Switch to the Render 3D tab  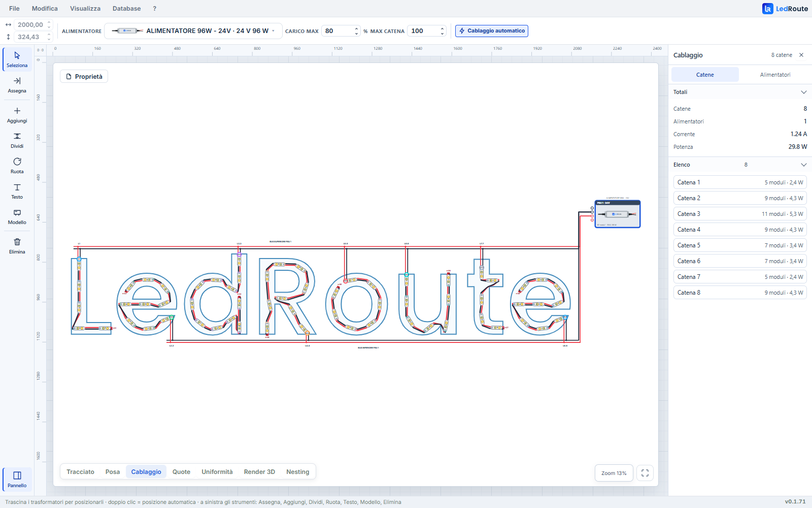pos(259,472)
